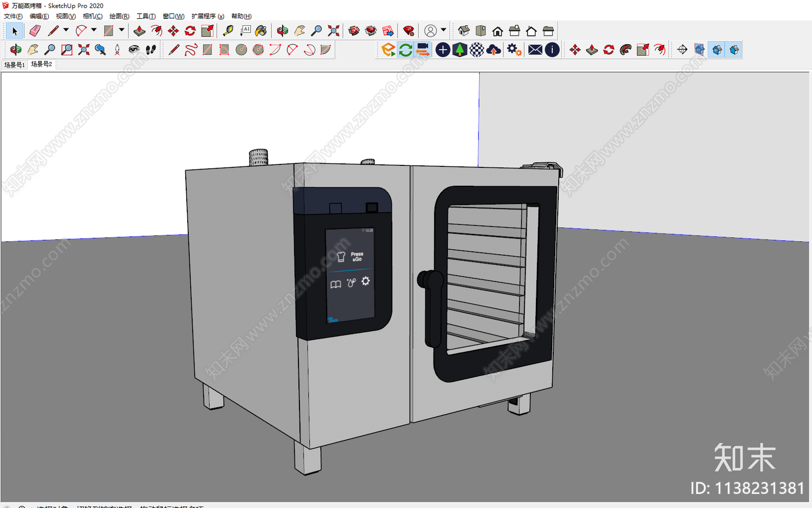Image resolution: width=812 pixels, height=508 pixels.
Task: Open Enscape gear settings
Action: pyautogui.click(x=514, y=50)
